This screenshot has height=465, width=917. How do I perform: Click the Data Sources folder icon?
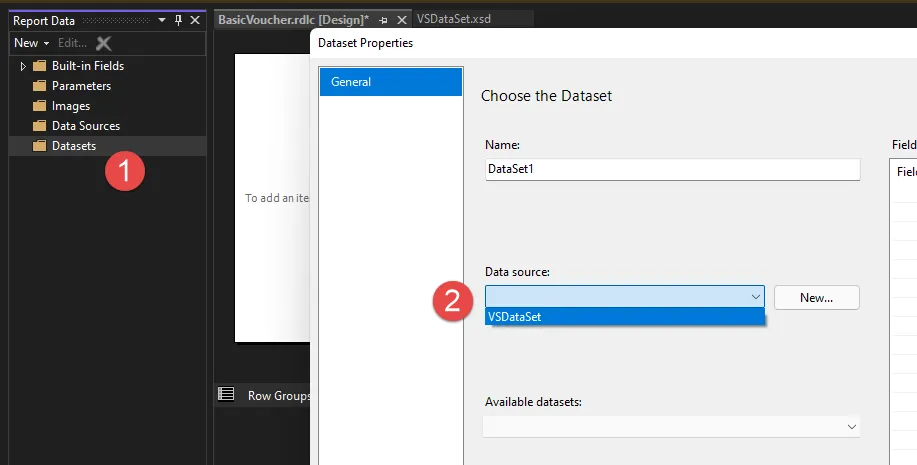pos(40,126)
